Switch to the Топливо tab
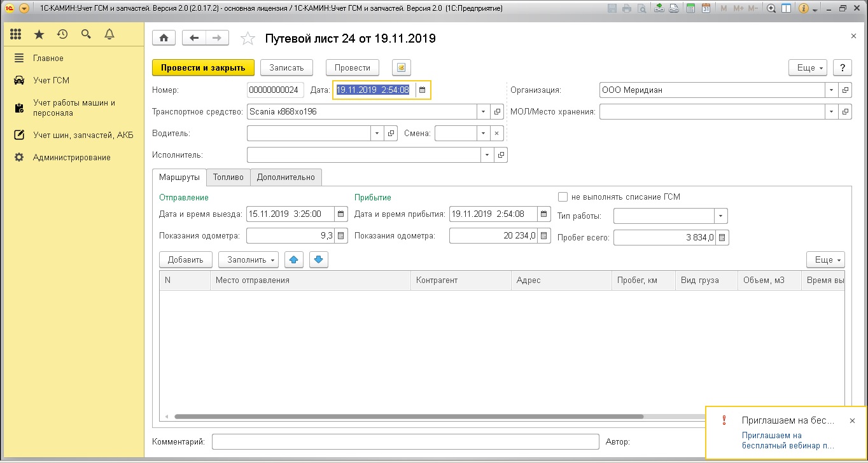This screenshot has width=868, height=463. coord(228,177)
